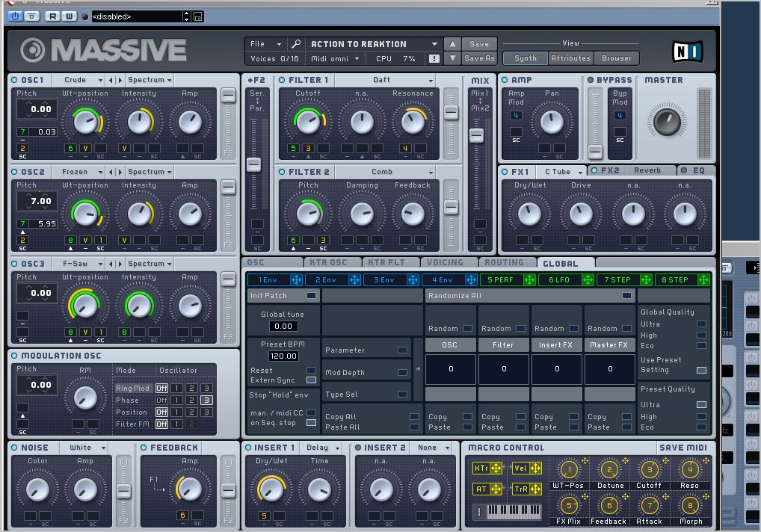Click the mini keyboard in Macro Control
The width and height of the screenshot is (761, 532).
pos(514,512)
